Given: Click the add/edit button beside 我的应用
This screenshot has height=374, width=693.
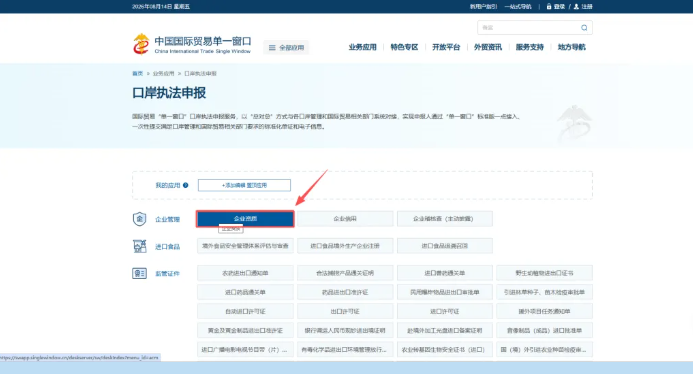Looking at the screenshot, I should (244, 185).
